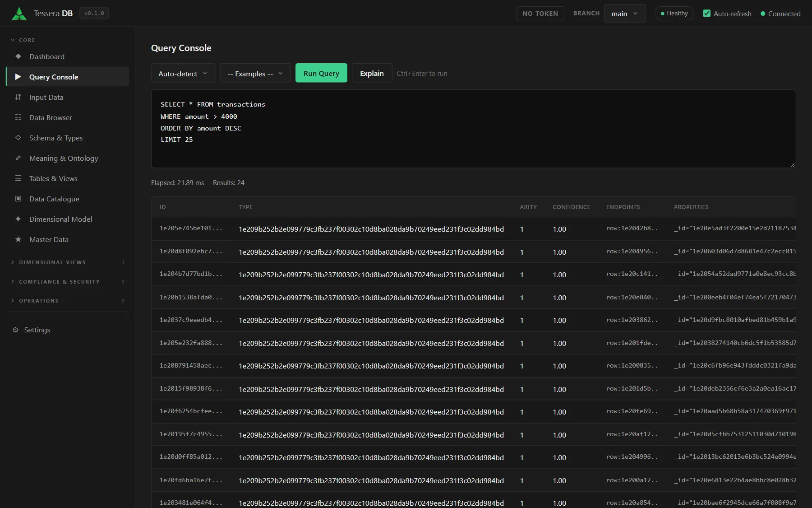Click the v0.1.0 version badge

click(94, 14)
